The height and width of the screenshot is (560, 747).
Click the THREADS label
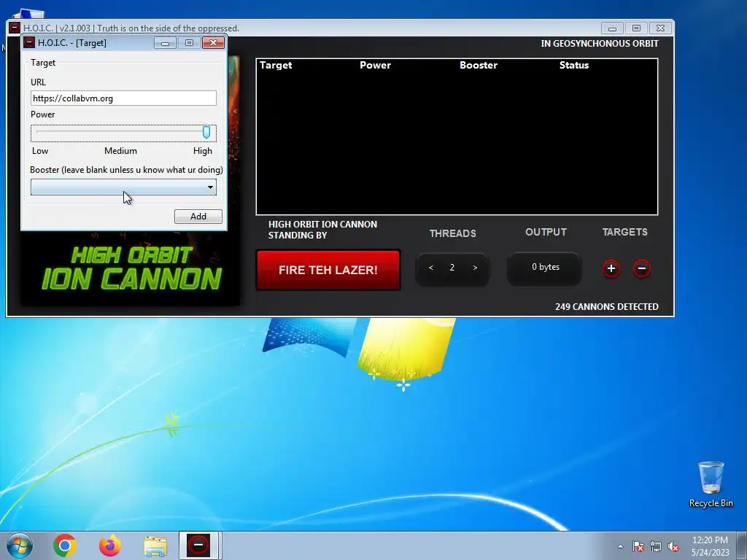click(452, 233)
